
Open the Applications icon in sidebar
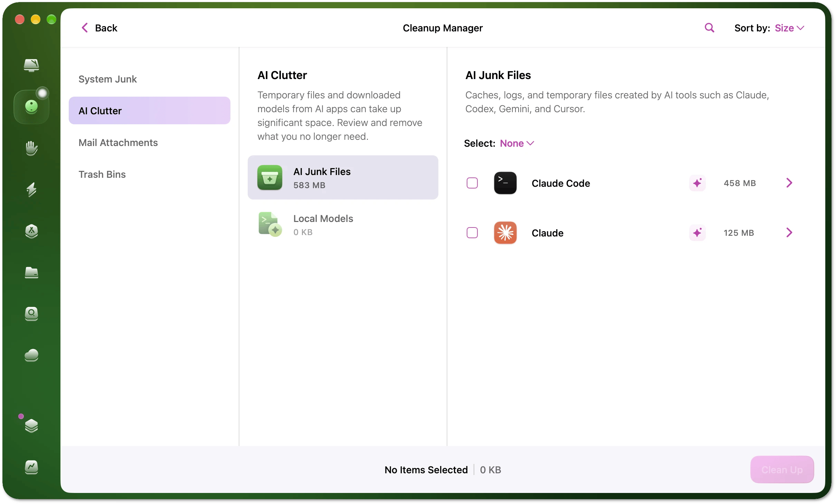(x=31, y=231)
